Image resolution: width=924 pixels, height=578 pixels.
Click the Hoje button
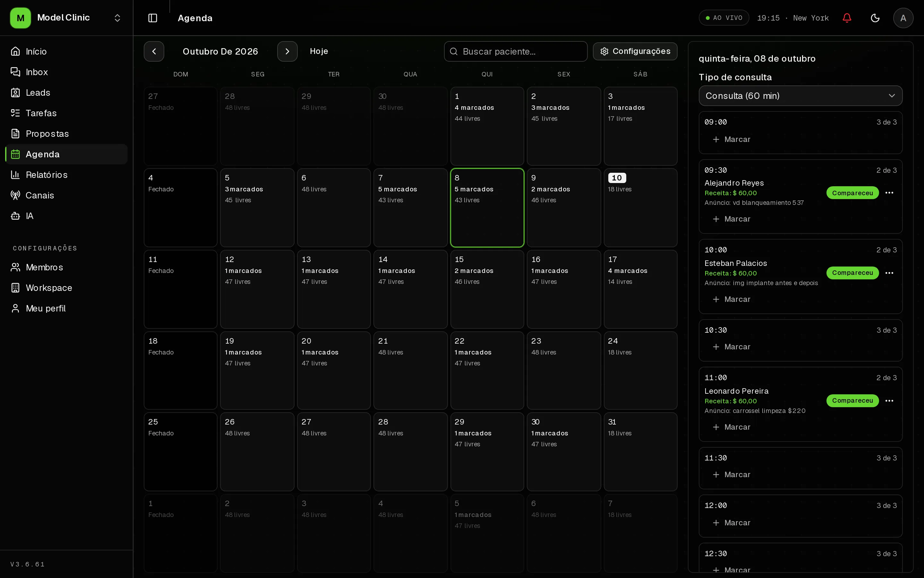pos(319,51)
